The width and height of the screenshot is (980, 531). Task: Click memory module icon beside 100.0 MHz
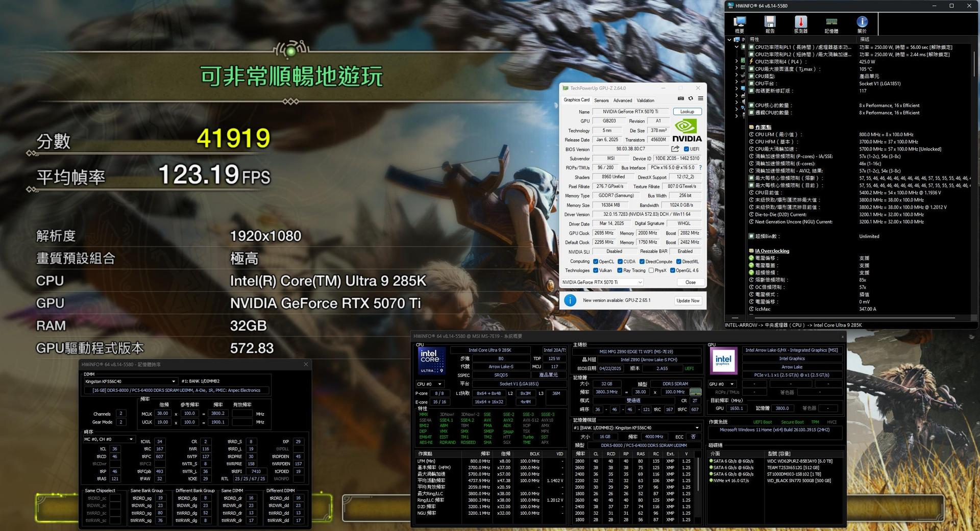695,392
